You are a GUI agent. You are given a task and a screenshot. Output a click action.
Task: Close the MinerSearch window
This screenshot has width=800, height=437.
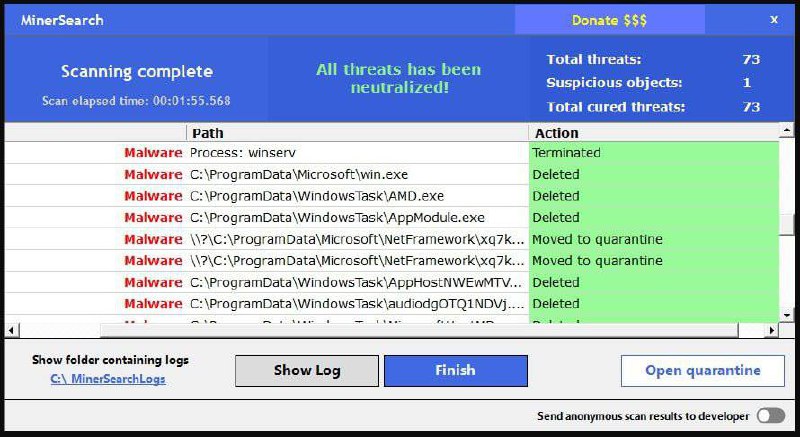pos(774,19)
